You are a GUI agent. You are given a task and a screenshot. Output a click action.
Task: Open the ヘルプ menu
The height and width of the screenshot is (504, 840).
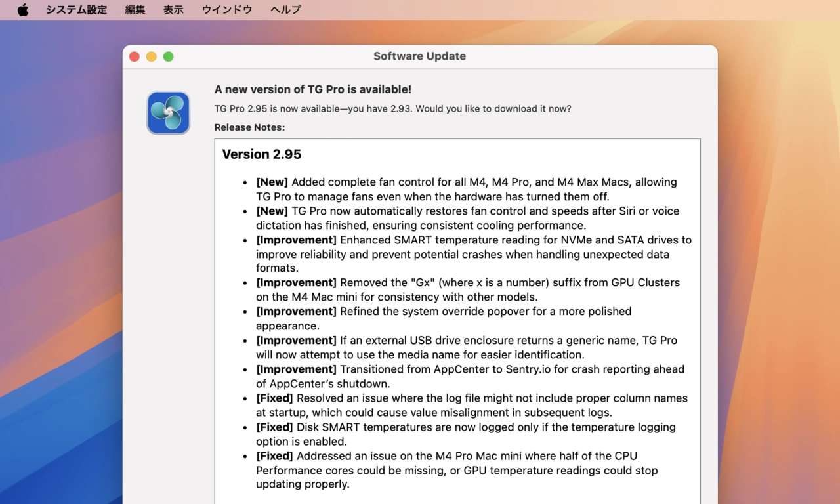click(x=285, y=10)
